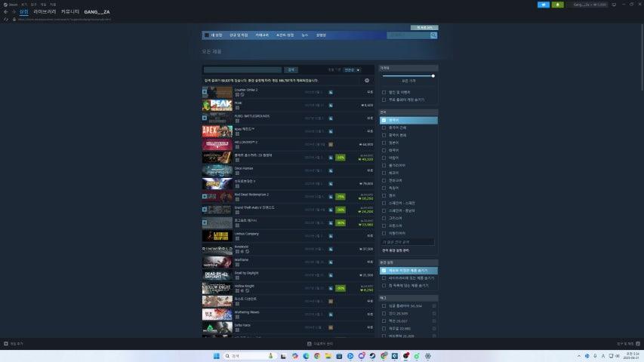Open the Wuthering Waves game title
Viewport: 644px width, 362px height.
coord(247,312)
